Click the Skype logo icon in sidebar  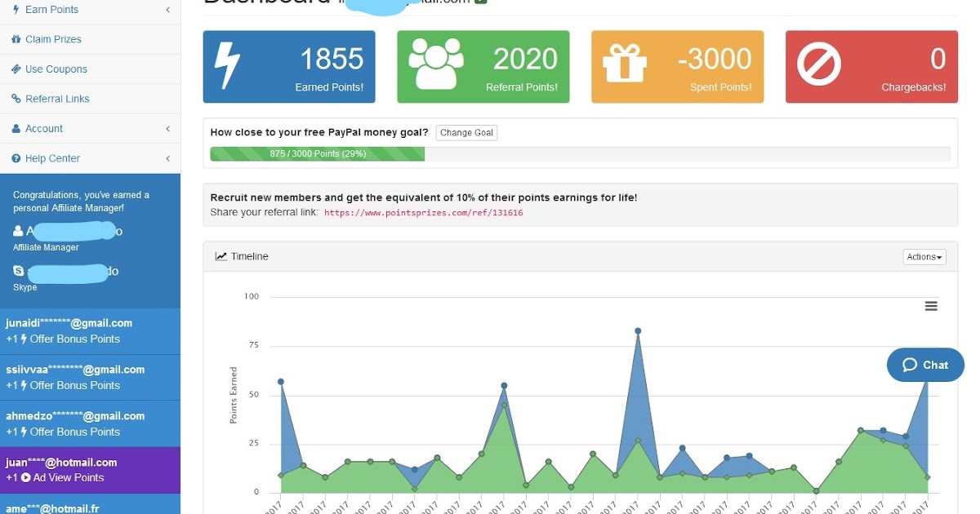pyautogui.click(x=19, y=271)
